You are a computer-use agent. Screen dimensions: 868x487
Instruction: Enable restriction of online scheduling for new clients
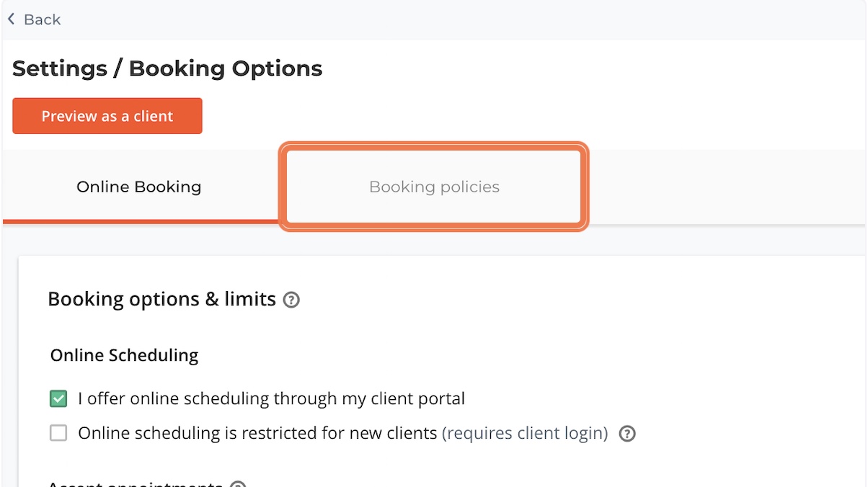click(58, 433)
